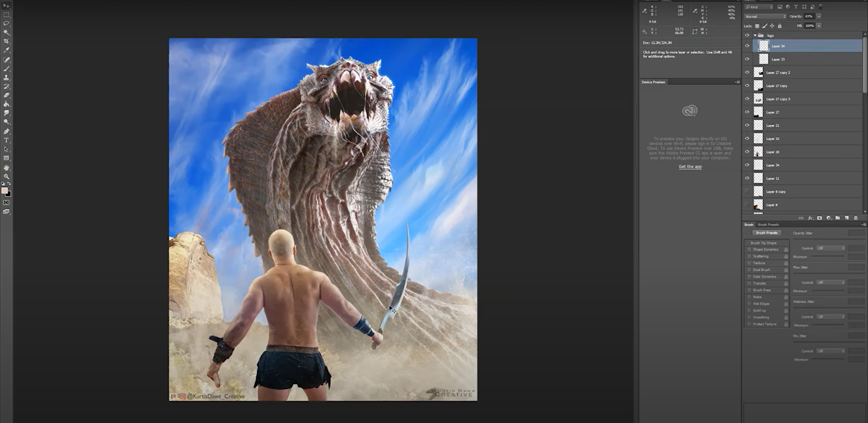Screen dimensions: 868x423
Task: Select the Type tool in the toolbar
Action: click(6, 140)
